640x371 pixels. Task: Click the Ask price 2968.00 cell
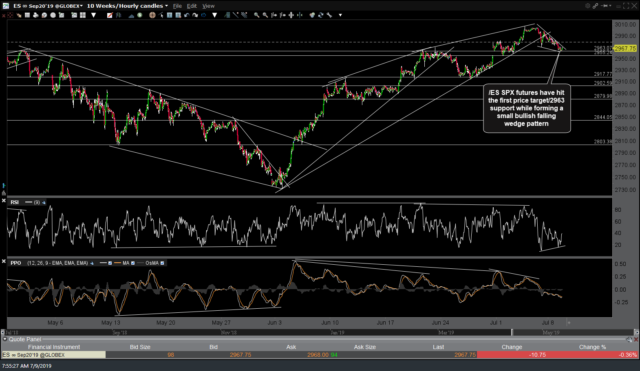tap(317, 355)
